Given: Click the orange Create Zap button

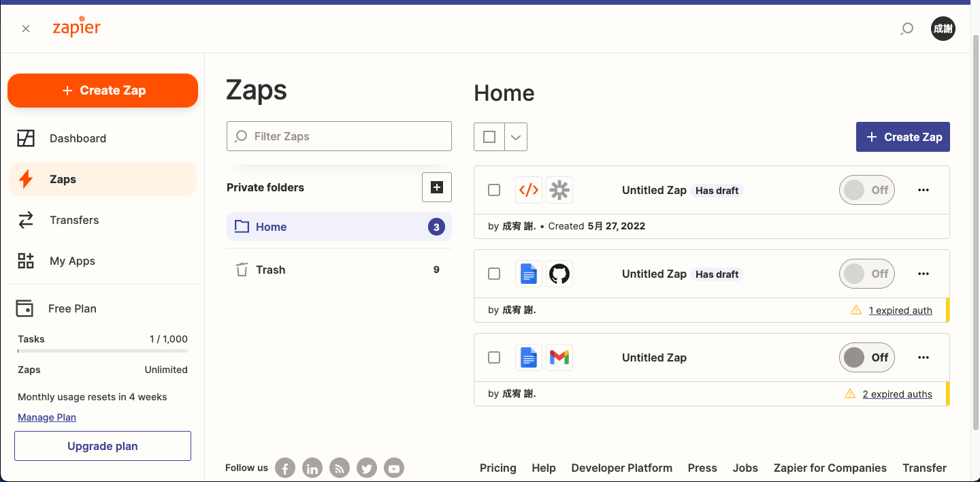Looking at the screenshot, I should click(103, 91).
